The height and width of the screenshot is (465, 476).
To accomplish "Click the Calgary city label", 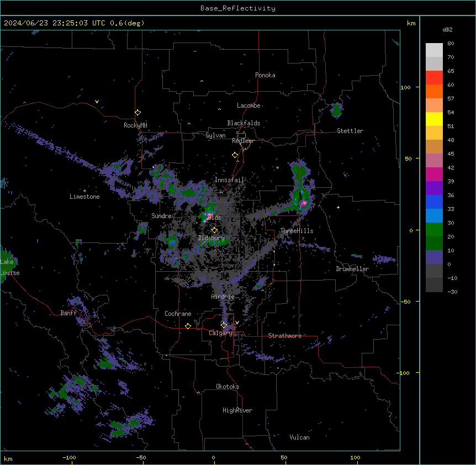I will (220, 333).
